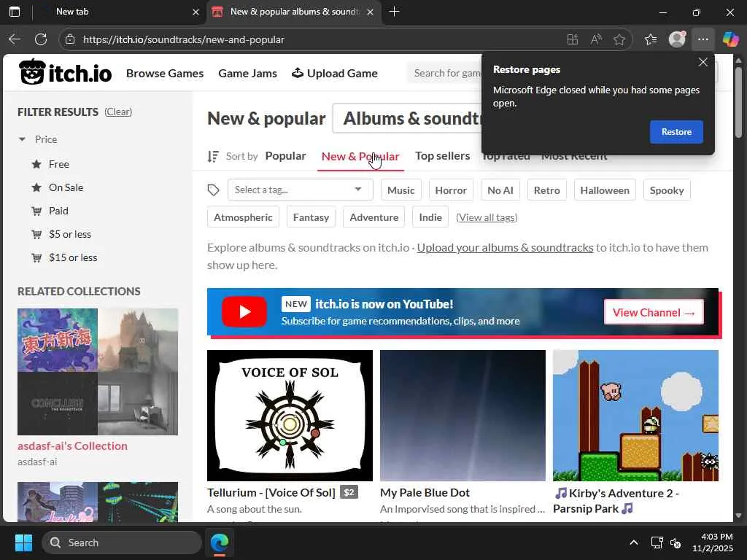Click the itch.io logo

tap(65, 72)
